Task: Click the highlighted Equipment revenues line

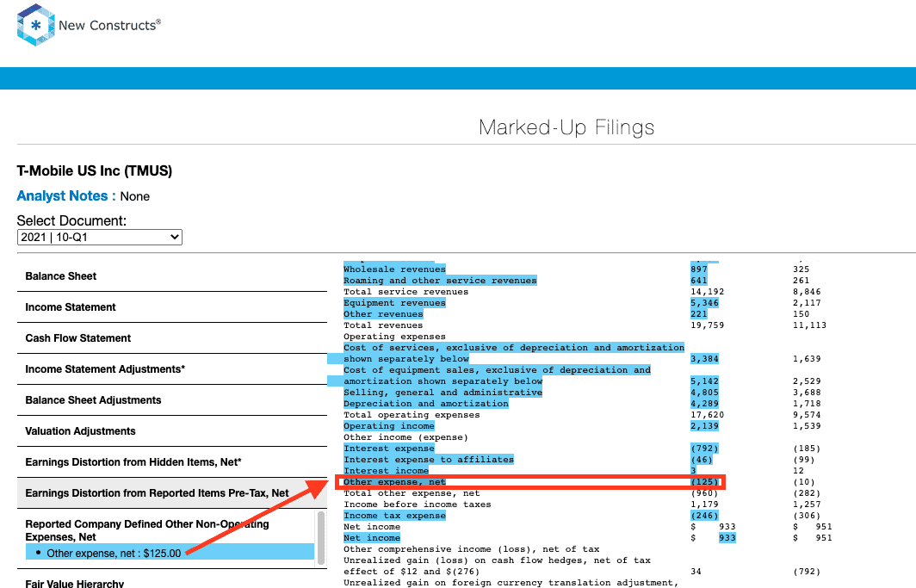Action: (394, 302)
